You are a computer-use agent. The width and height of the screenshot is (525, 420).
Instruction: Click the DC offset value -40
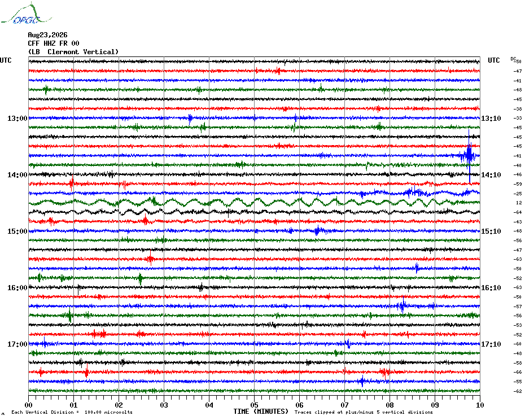(518, 165)
